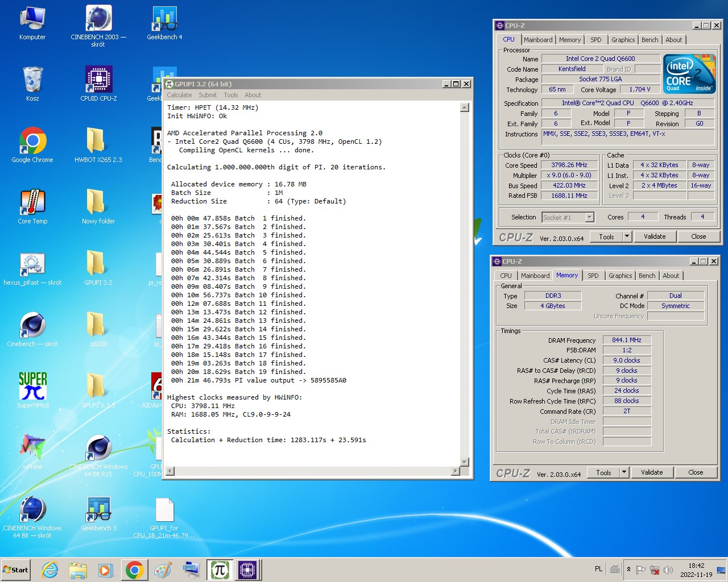Click GPUPI vertical scrollbar up arrow
Screen dimensions: 728x582
pyautogui.click(x=465, y=107)
